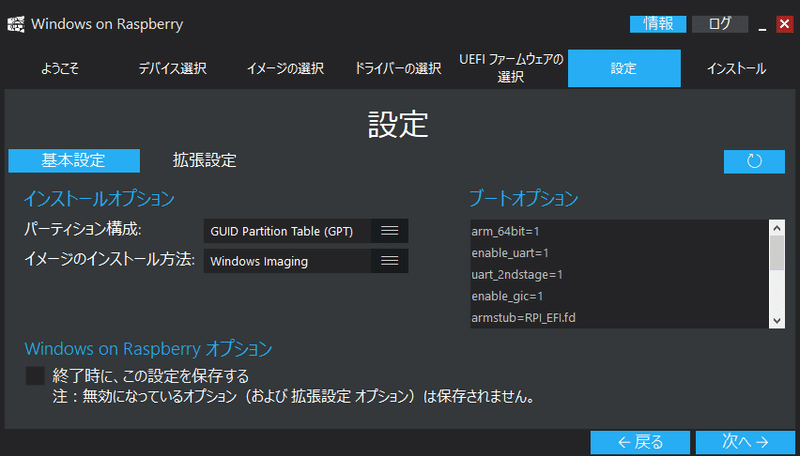Click the 情報 button
Screen dimensions: 800x456
(658, 24)
